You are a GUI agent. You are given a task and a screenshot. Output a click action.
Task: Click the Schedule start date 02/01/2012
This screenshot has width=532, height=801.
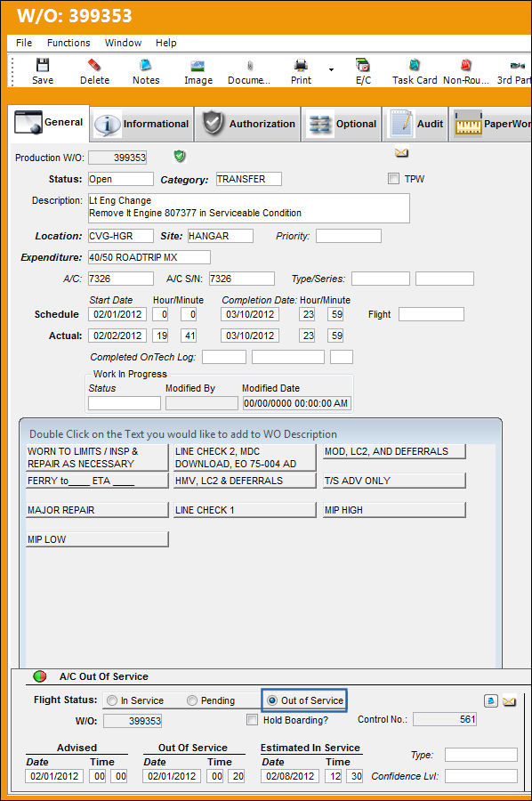tap(117, 314)
